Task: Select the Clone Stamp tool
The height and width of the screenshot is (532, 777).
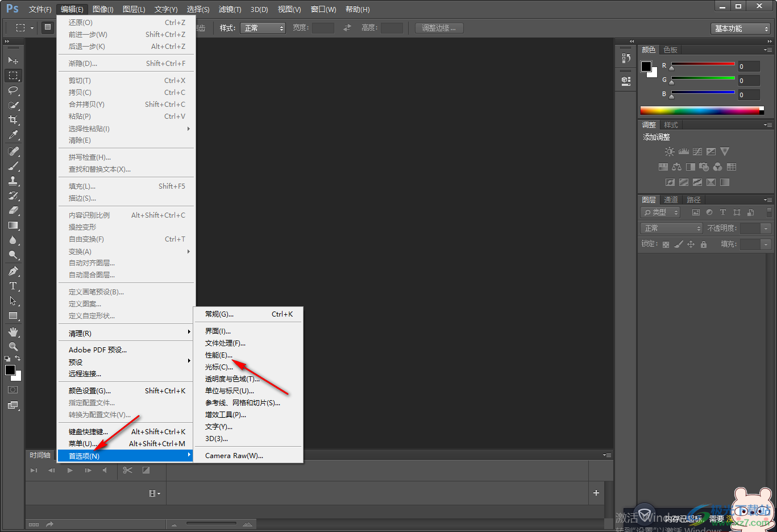Action: pos(13,181)
